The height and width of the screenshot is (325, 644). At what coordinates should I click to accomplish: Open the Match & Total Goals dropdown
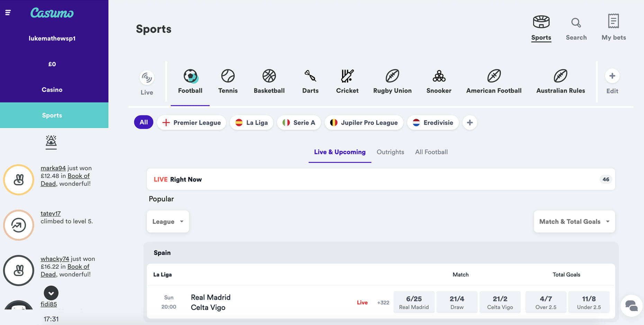574,222
